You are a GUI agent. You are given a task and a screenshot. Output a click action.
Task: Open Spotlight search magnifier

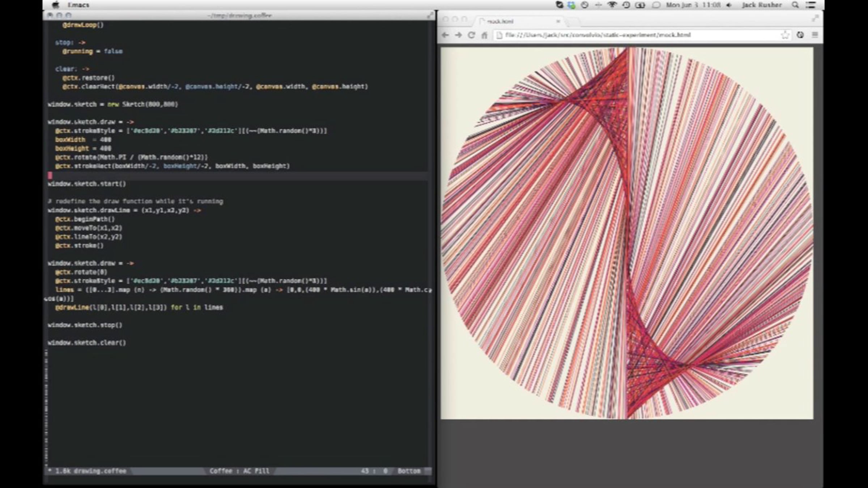pos(795,5)
